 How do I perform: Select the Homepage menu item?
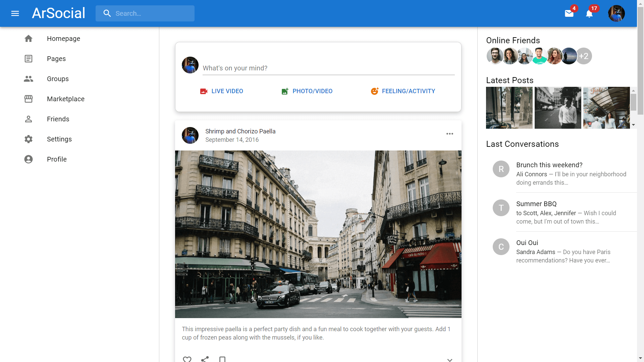pos(63,39)
